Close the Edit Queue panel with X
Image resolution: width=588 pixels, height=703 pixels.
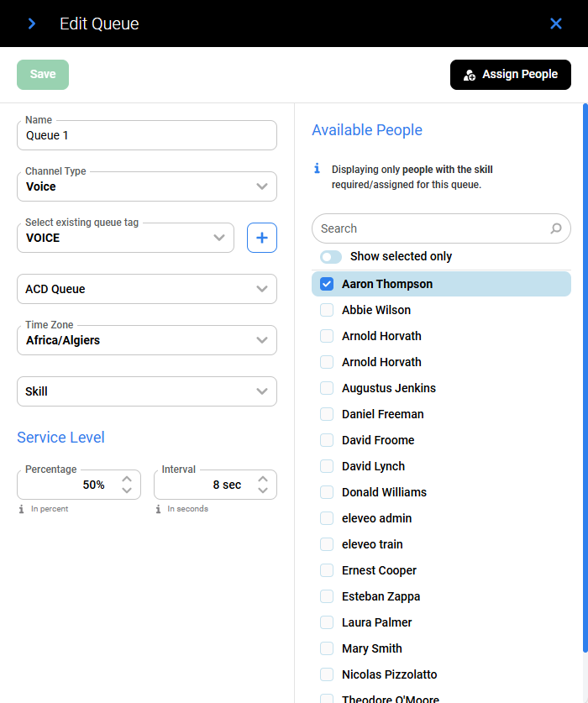pos(556,24)
